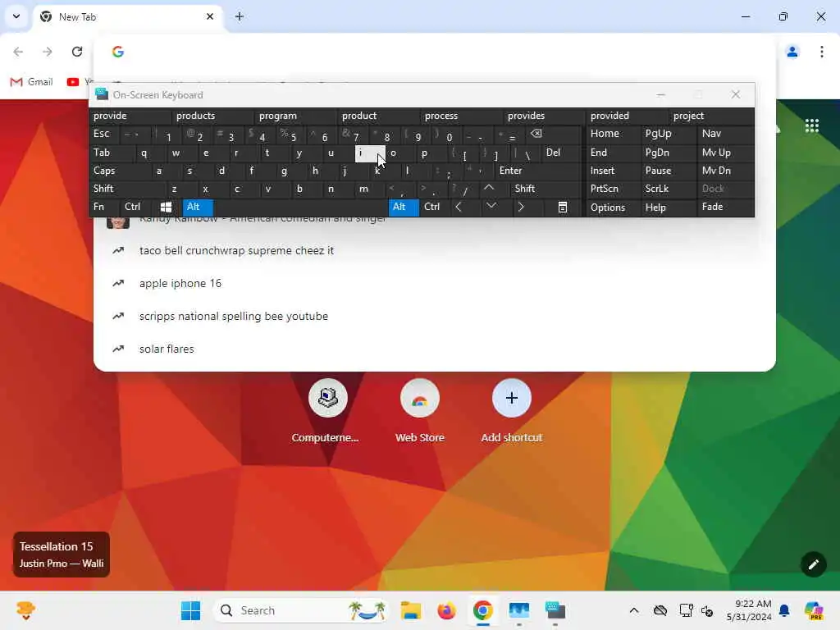Show hidden icons in system tray
Screen dimensions: 840x630
634,610
